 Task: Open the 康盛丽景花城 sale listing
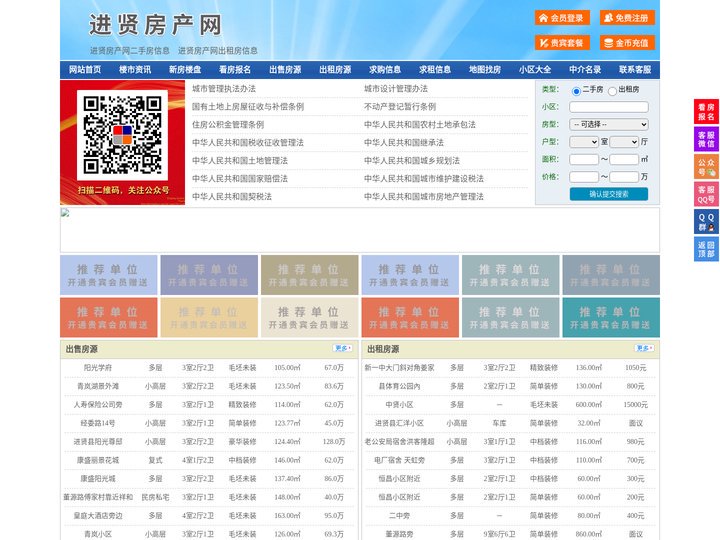pyautogui.click(x=98, y=460)
